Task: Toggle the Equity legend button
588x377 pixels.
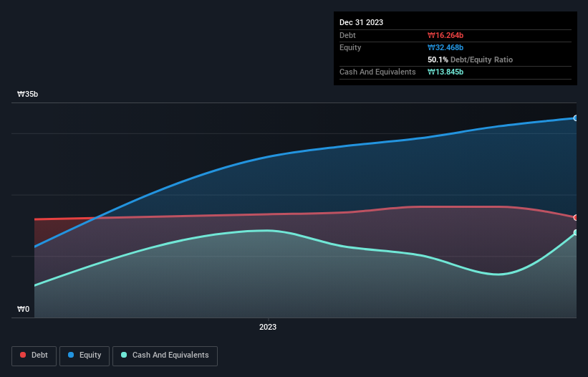Action: coord(85,355)
